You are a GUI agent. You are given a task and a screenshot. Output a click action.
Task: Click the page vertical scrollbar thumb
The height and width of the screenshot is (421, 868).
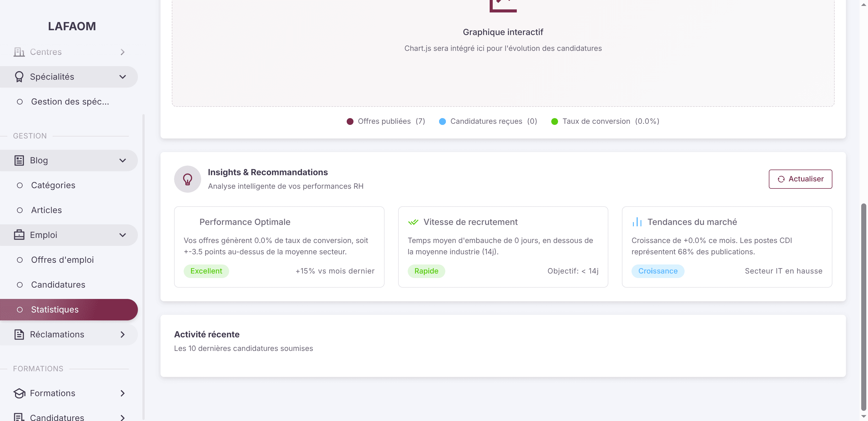tap(863, 307)
